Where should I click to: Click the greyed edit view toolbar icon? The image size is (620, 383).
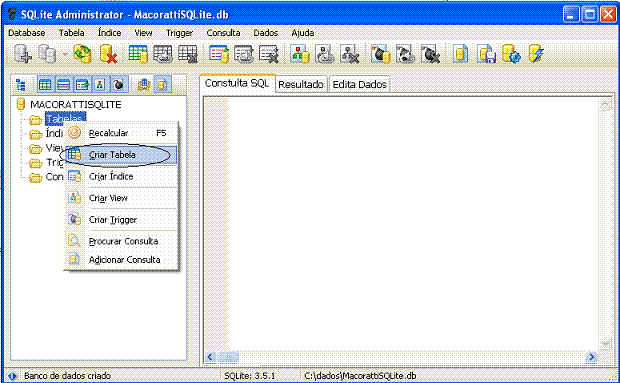tap(325, 54)
